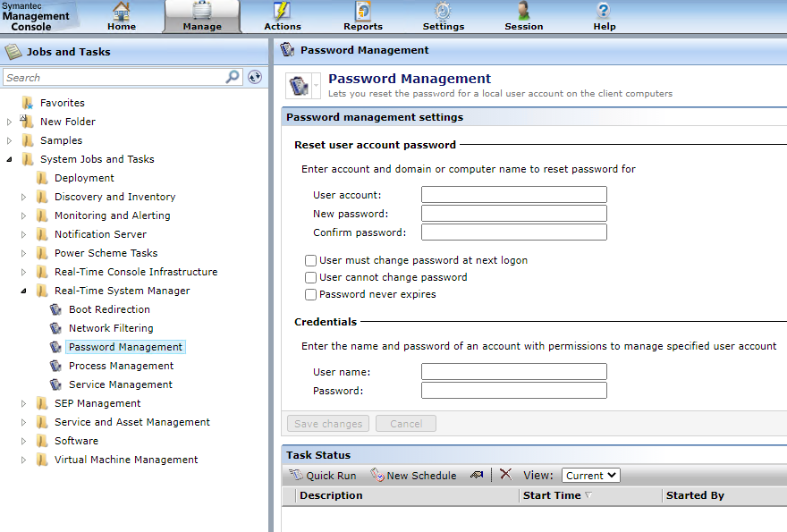Open the Manage tab
Screen dimensions: 787x532
[202, 16]
